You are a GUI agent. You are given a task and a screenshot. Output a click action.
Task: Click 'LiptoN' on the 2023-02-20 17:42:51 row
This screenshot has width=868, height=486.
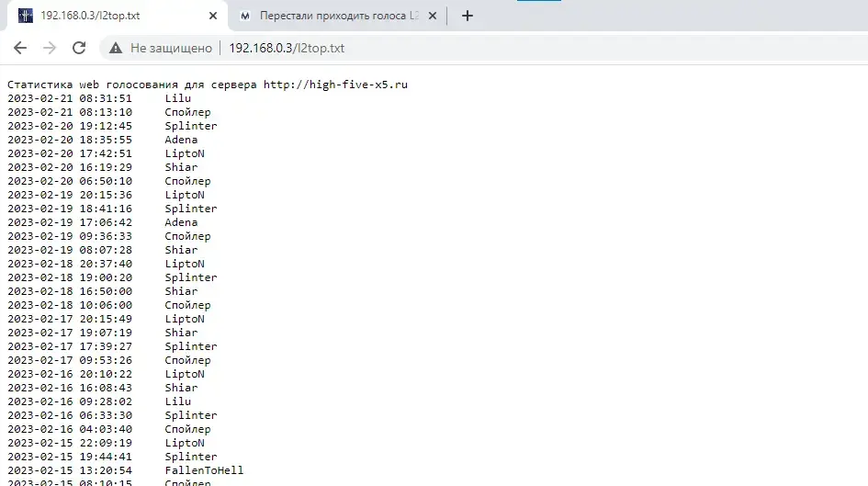point(185,153)
